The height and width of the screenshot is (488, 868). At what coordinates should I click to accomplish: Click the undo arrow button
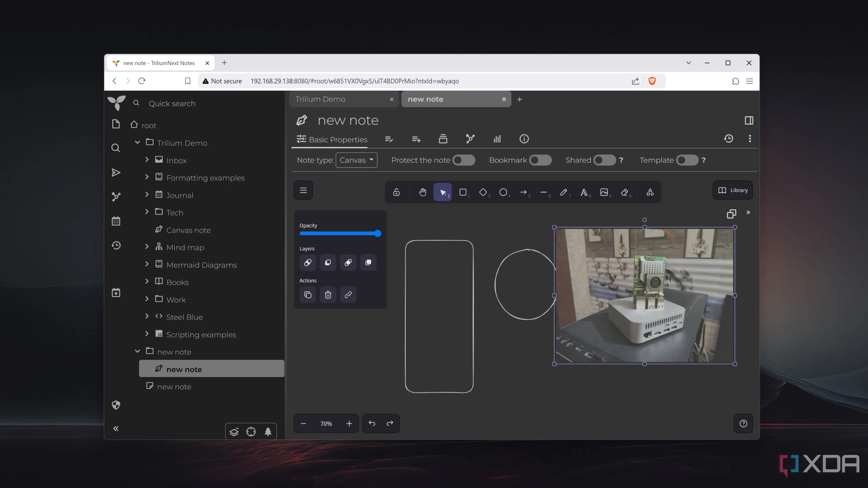tap(372, 423)
